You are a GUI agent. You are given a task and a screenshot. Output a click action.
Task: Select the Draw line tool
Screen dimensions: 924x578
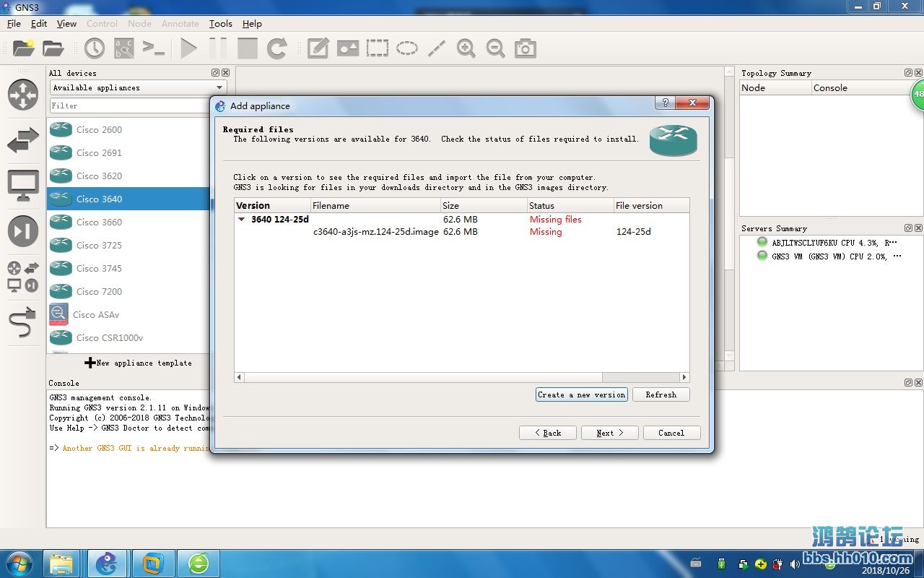(x=436, y=48)
